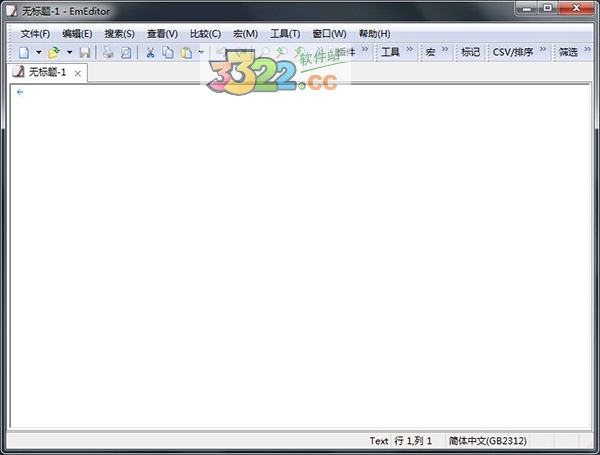This screenshot has height=455, width=600.
Task: Minimize the EmEditor window
Action: 527,8
